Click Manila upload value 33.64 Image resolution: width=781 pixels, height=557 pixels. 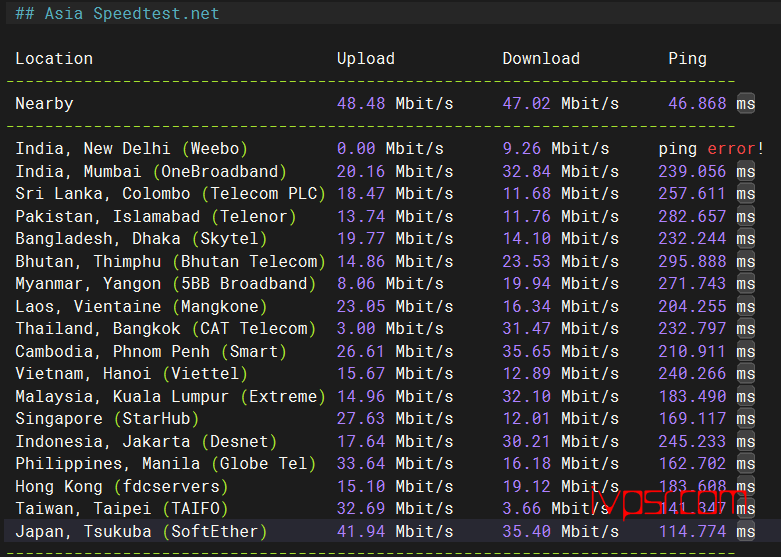[x=361, y=464]
